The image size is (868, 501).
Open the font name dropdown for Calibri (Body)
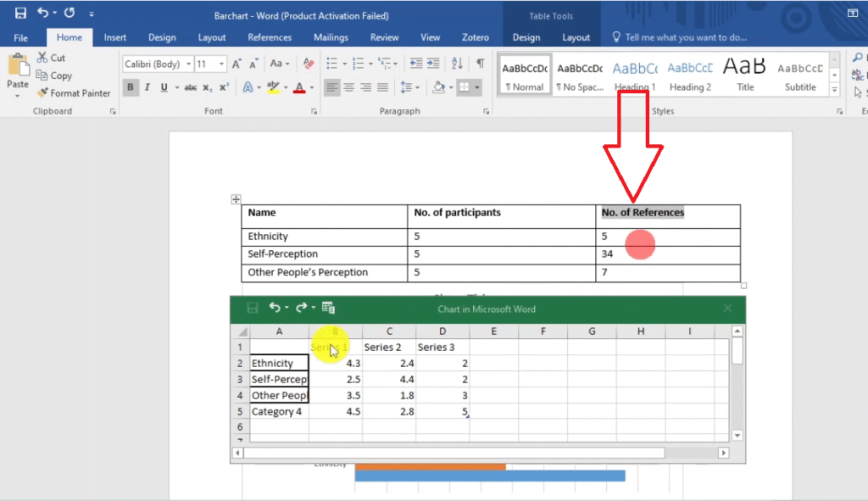[186, 64]
